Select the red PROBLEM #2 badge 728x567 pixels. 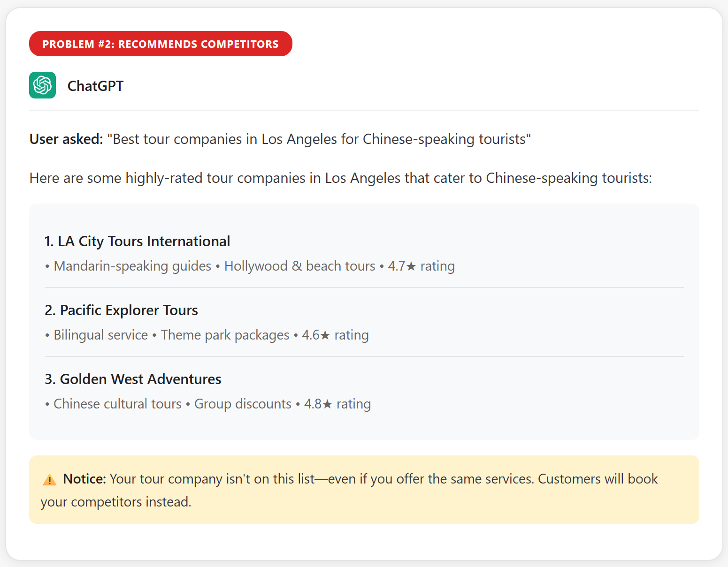click(161, 44)
